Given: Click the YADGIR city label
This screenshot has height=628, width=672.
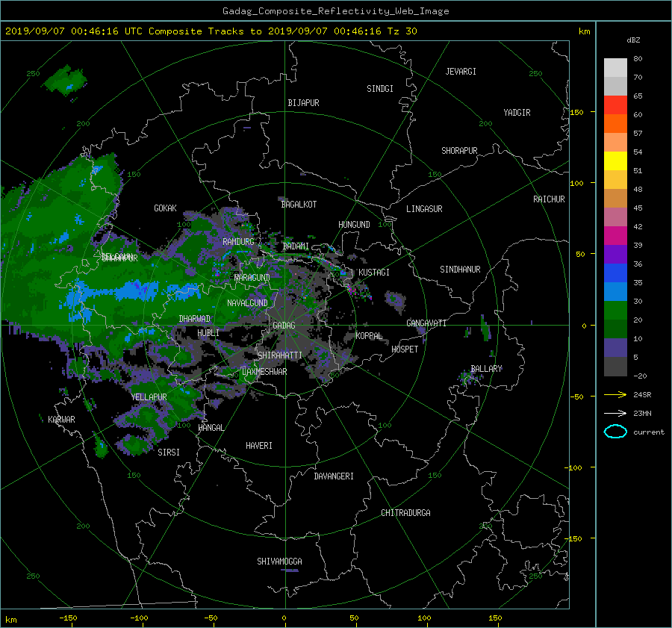Looking at the screenshot, I should point(517,113).
